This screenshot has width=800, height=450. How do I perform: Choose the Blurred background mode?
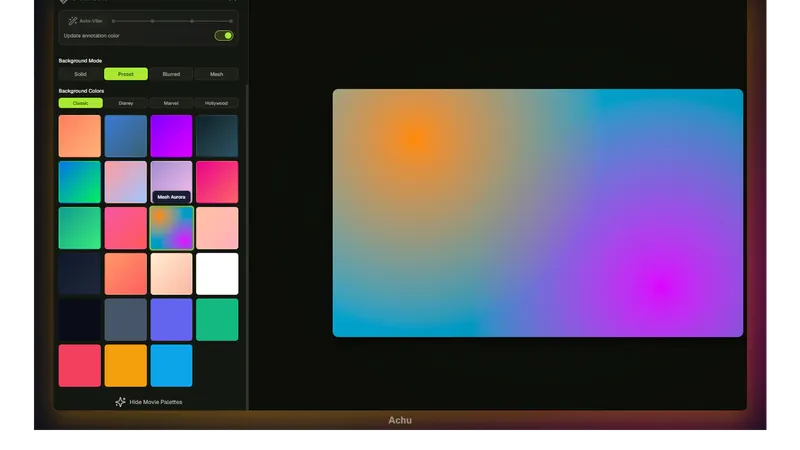(x=171, y=74)
